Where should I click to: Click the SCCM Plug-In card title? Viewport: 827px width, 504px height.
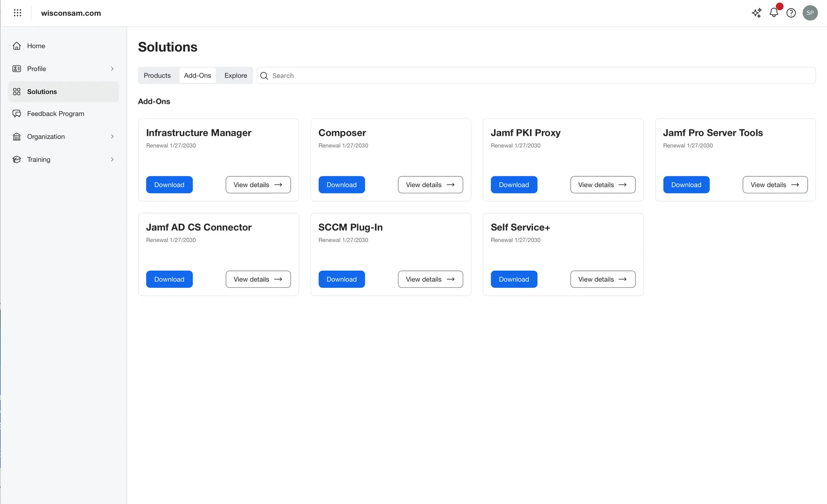351,227
